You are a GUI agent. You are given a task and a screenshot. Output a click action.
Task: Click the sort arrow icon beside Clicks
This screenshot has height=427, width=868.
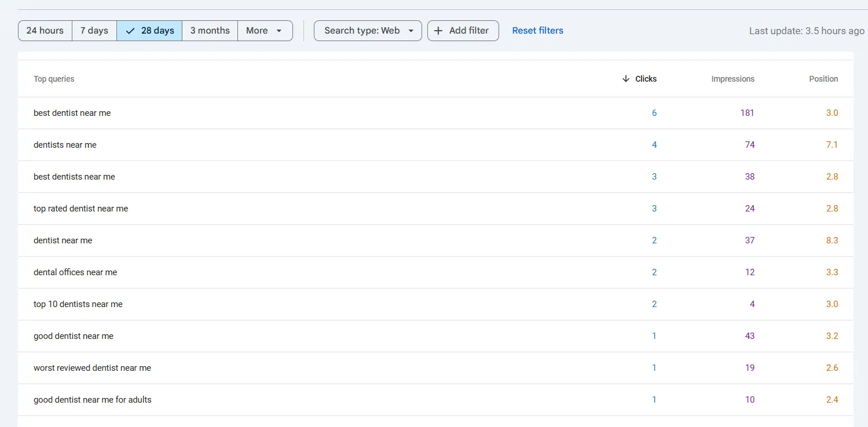[625, 79]
